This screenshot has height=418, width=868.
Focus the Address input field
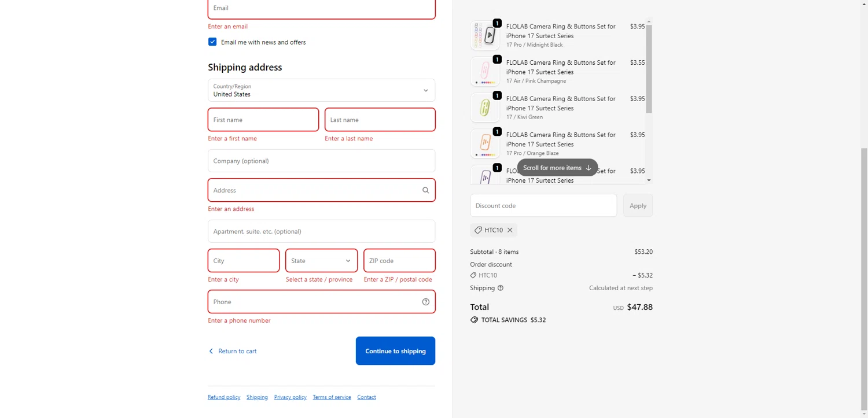(x=322, y=190)
